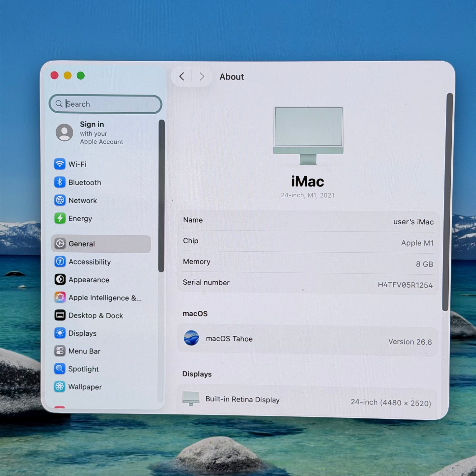
Task: Click the user's iMac name value
Action: pos(413,222)
